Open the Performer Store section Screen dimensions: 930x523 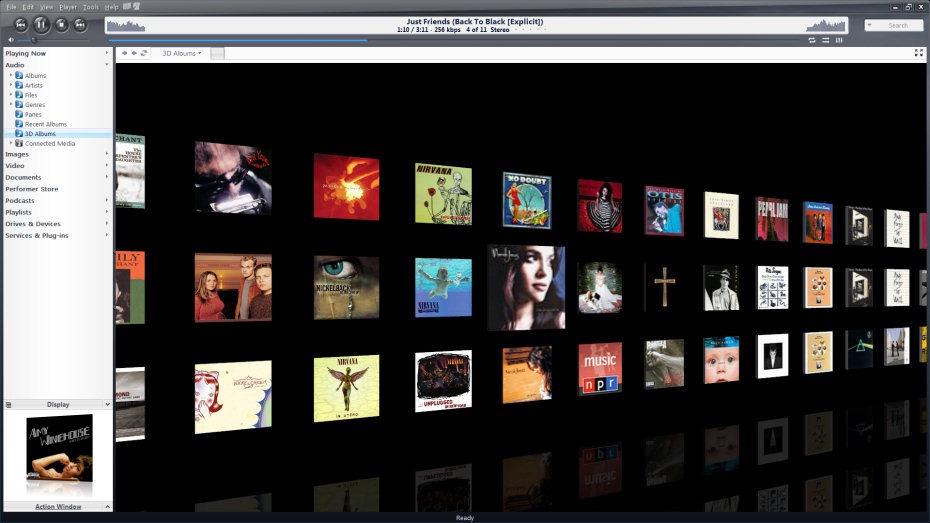click(x=32, y=188)
